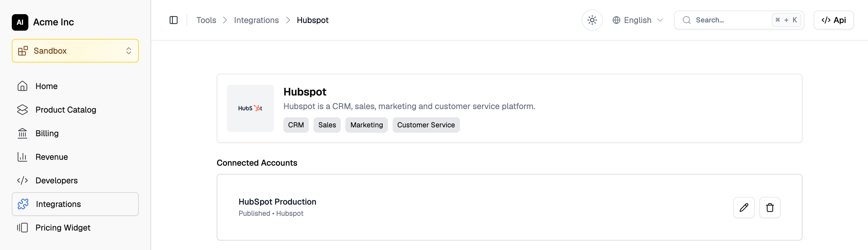Screen dimensions: 868x250
Task: Open Developers in sidebar
Action: pos(75,180)
